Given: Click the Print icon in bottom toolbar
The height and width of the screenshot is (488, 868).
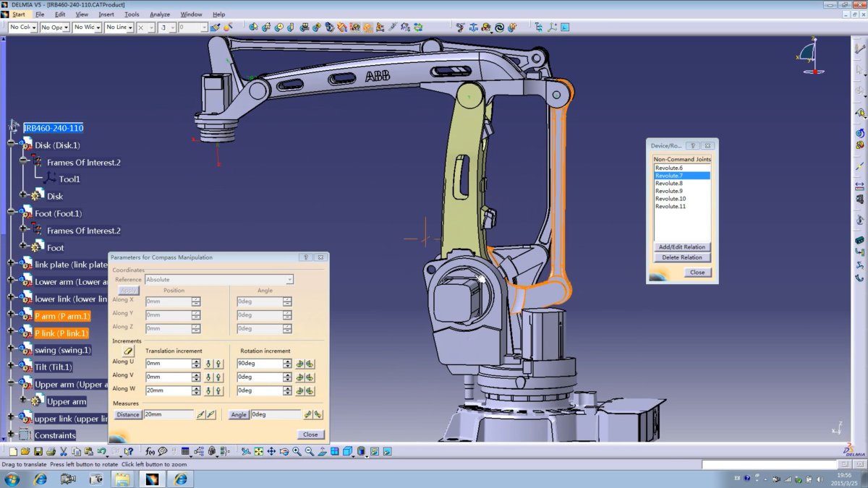Looking at the screenshot, I should [51, 451].
